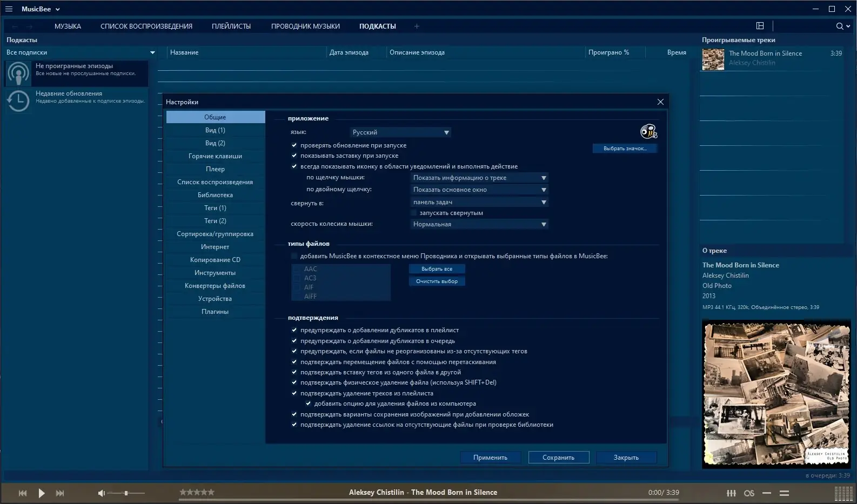Click the Очистить выбор button
This screenshot has height=504, width=857.
(x=437, y=281)
